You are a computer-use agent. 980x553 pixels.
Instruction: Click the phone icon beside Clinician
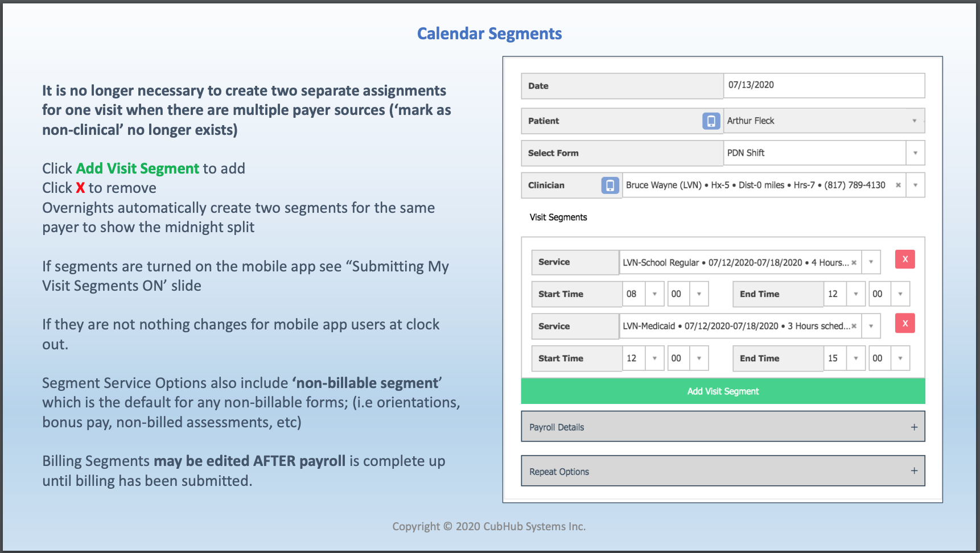point(610,185)
